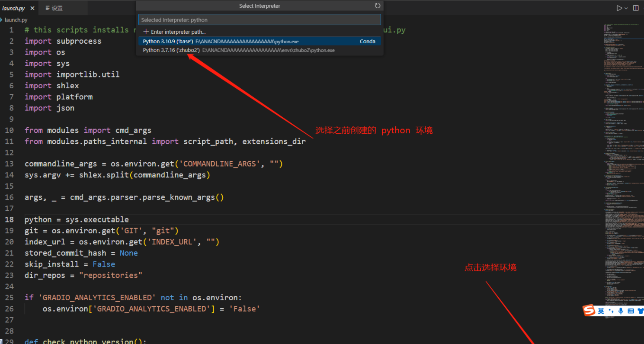Click 'import importlib.util' on line 5
644x344 pixels.
click(72, 74)
